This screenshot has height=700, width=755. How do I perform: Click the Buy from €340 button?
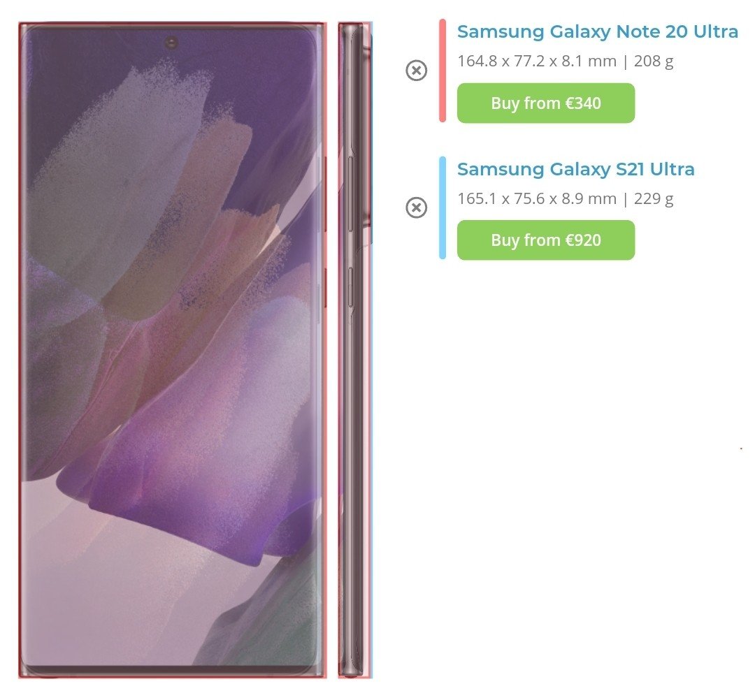[545, 103]
